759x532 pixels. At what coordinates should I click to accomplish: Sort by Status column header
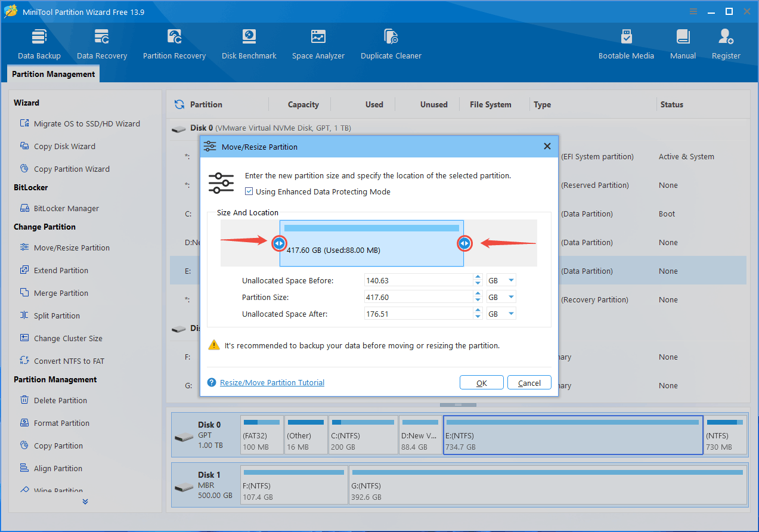click(671, 104)
